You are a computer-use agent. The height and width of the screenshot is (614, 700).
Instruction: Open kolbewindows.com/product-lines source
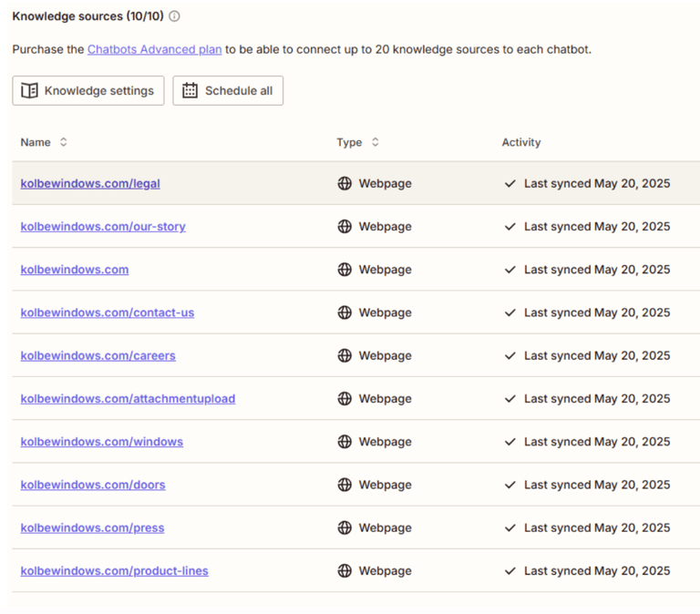point(114,571)
